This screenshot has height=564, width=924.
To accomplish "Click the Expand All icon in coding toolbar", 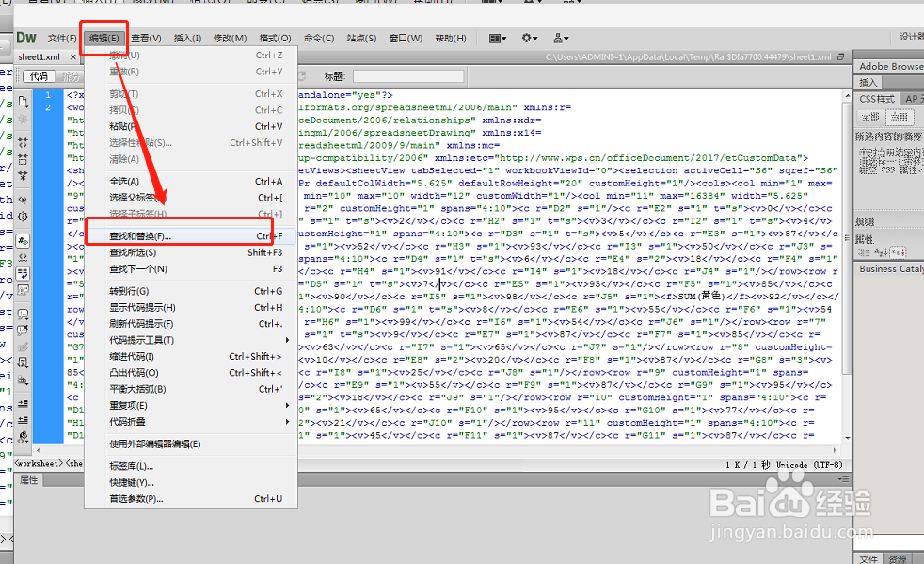I will [x=23, y=176].
